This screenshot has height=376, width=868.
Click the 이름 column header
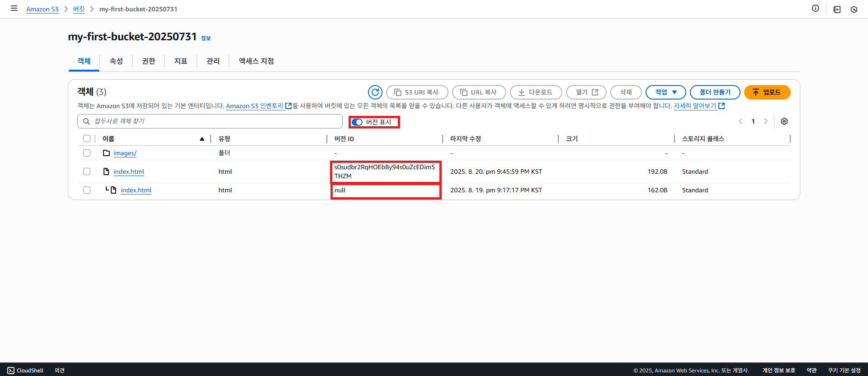pos(108,139)
